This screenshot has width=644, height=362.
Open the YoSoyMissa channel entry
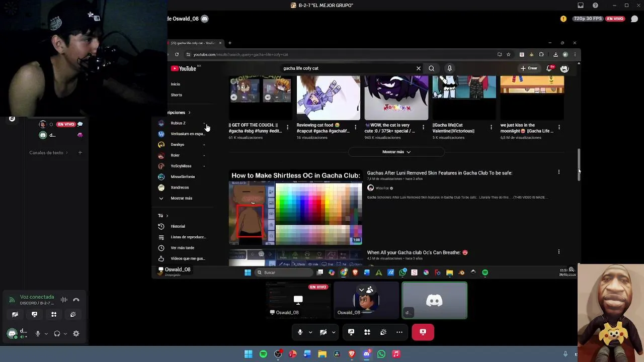181,166
